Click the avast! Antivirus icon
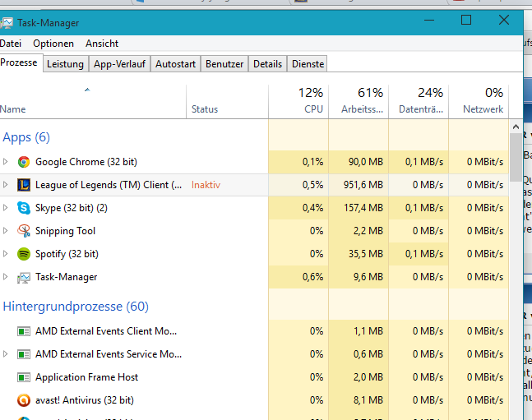 pos(24,400)
